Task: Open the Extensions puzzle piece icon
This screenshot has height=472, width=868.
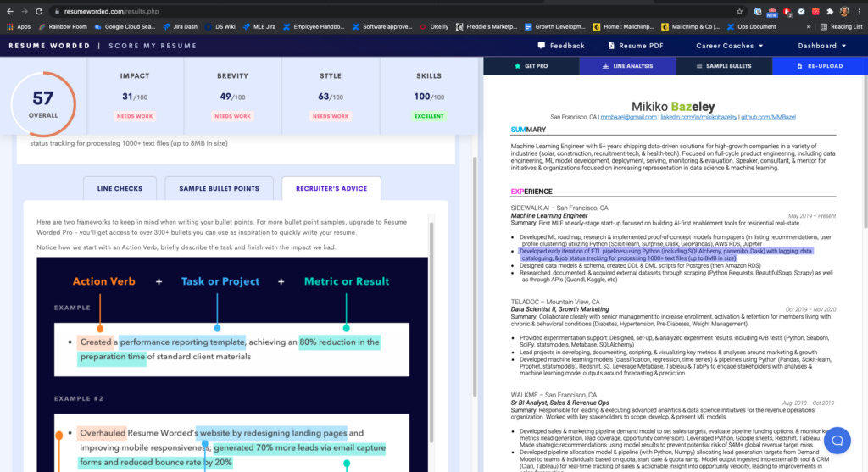Action: click(x=830, y=11)
